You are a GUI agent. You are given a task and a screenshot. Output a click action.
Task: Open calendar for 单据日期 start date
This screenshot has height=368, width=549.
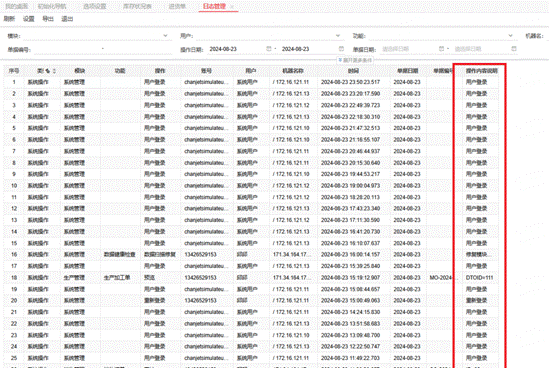click(441, 49)
